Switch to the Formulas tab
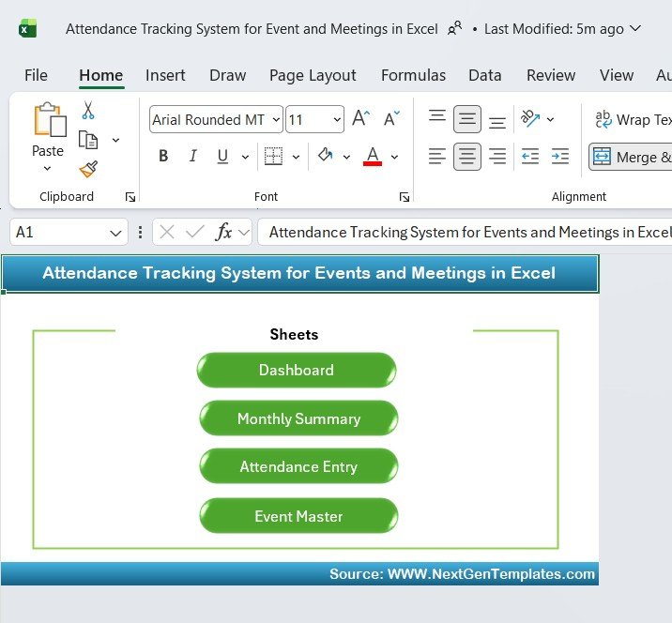This screenshot has width=672, height=623. coord(413,75)
